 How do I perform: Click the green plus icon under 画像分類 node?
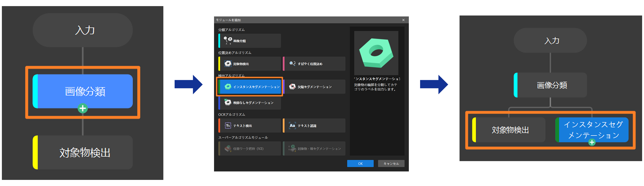point(83,108)
